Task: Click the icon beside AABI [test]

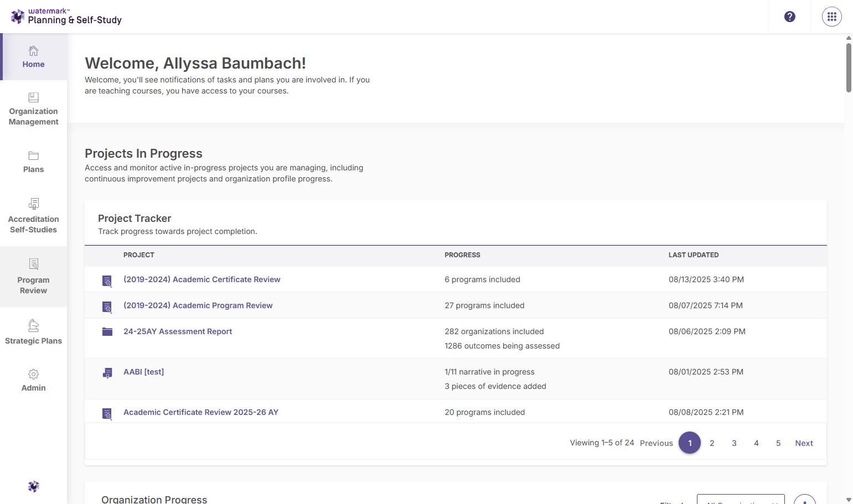Action: [107, 373]
